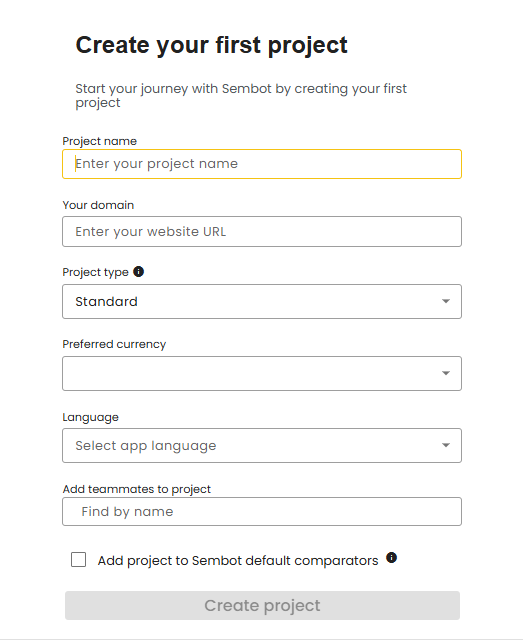
Task: Click the 'Add teammates to project' label
Action: [x=137, y=489]
